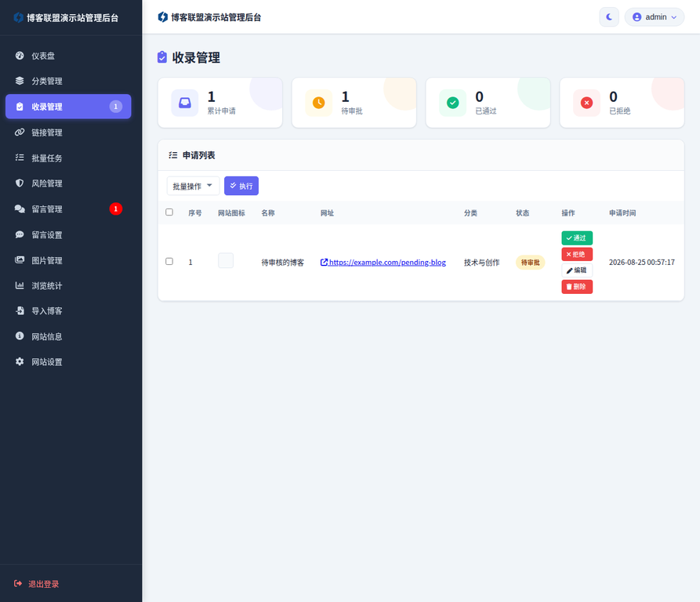Click the 风险管理 shield icon

point(20,183)
